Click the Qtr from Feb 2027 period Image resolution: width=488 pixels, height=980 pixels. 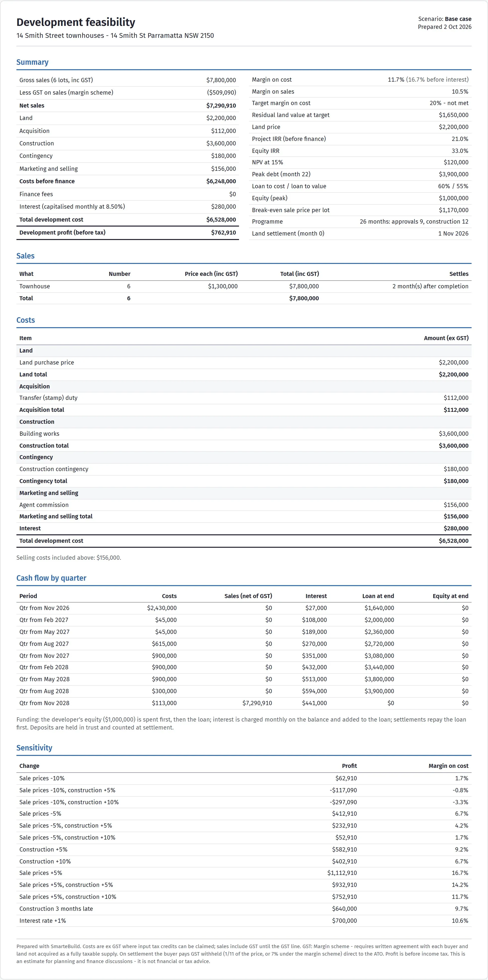coord(44,620)
